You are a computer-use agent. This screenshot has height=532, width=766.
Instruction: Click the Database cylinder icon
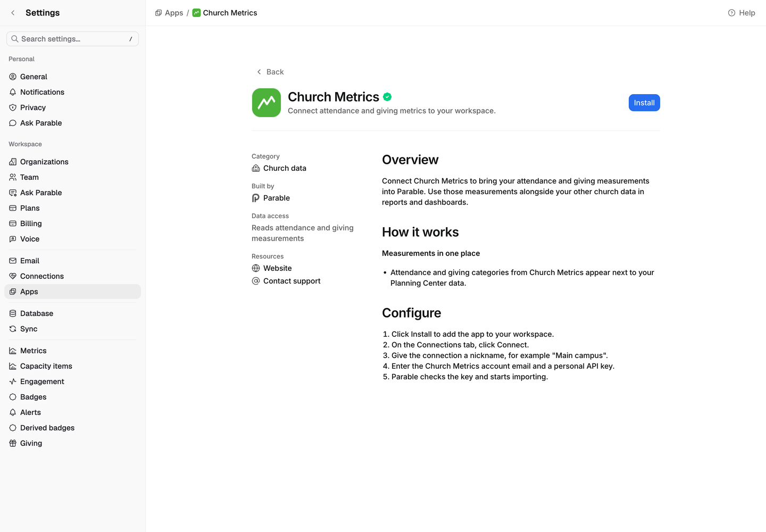click(x=13, y=313)
